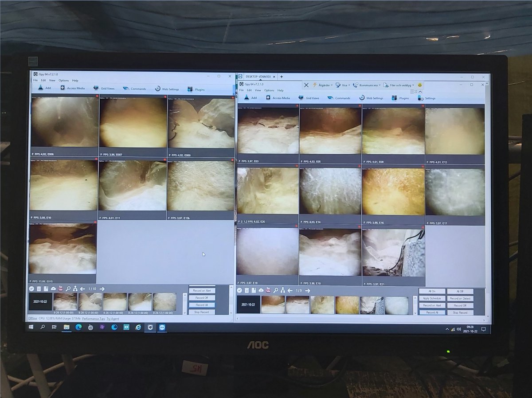Open File Explorer from the taskbar
532x398 pixels.
(x=66, y=327)
